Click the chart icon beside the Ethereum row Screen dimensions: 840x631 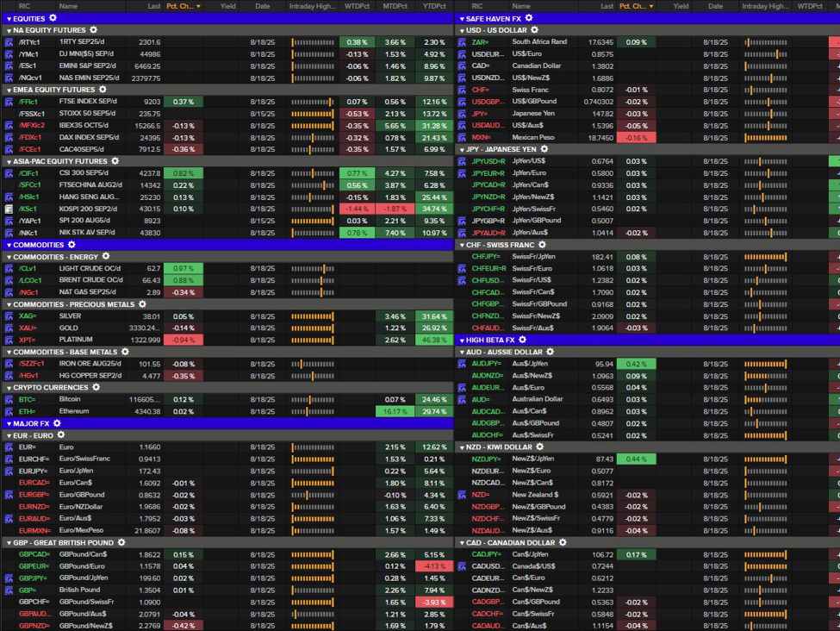pyautogui.click(x=8, y=412)
